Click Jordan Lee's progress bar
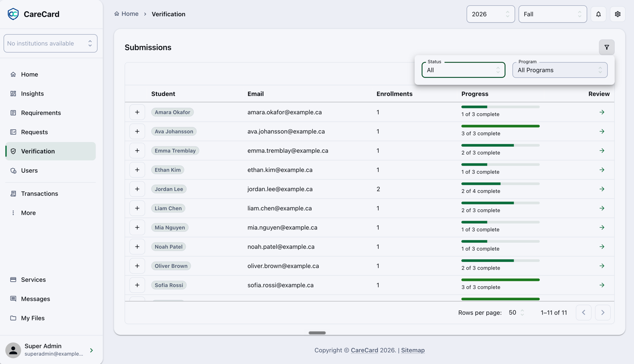 point(500,184)
